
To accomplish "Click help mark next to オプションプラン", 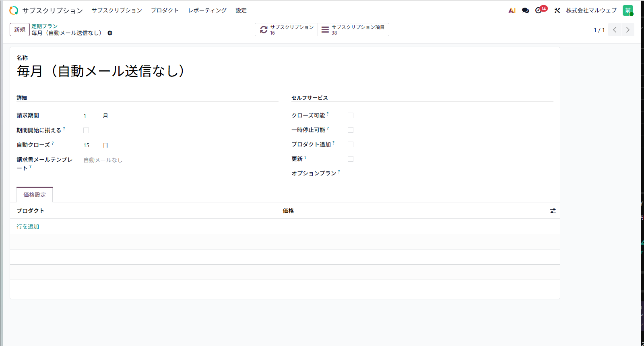I will [339, 172].
